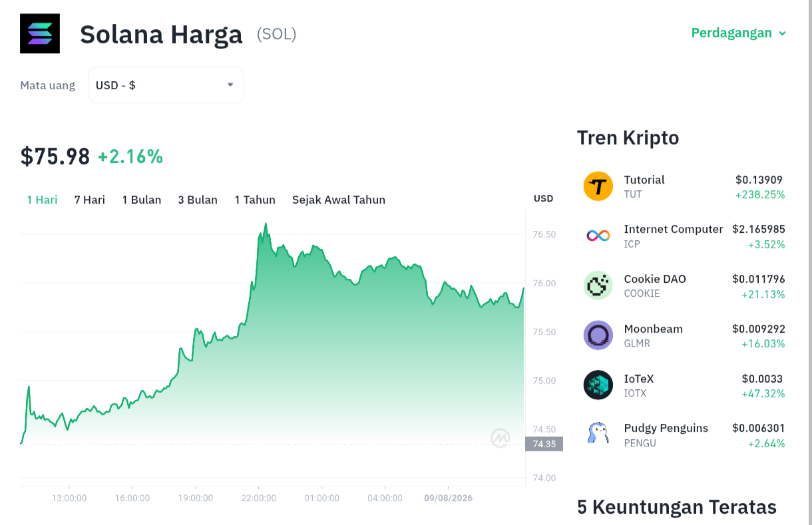This screenshot has height=525, width=812.
Task: Expand the Perdagangan dropdown menu
Action: [739, 33]
